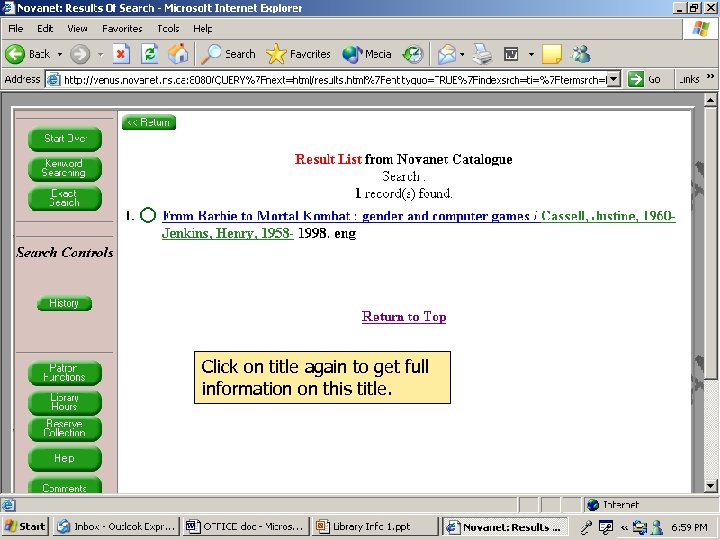The width and height of the screenshot is (720, 540).
Task: Expand the Edit dropdown arrow
Action: [531, 54]
